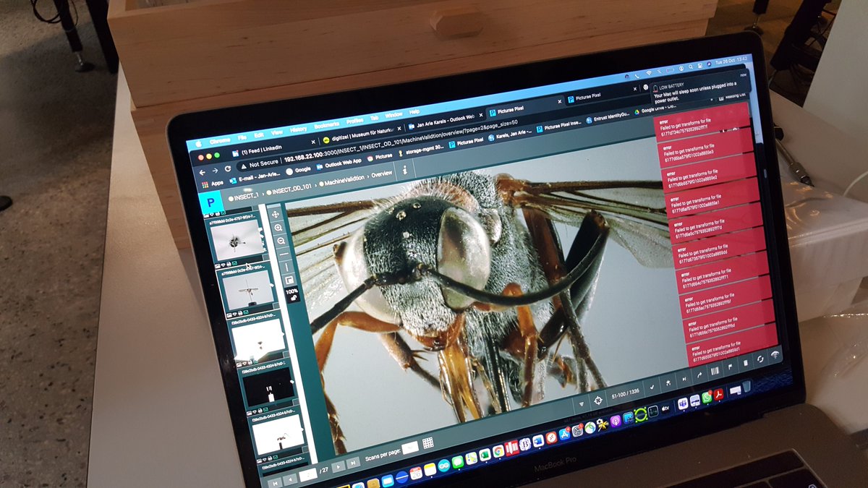
Task: Click the grid view icon
Action: [x=427, y=442]
